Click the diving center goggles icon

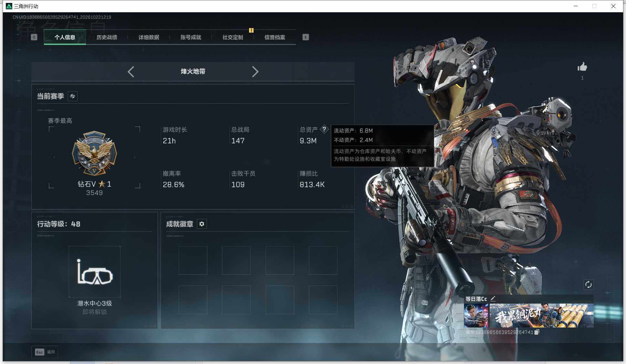point(95,272)
